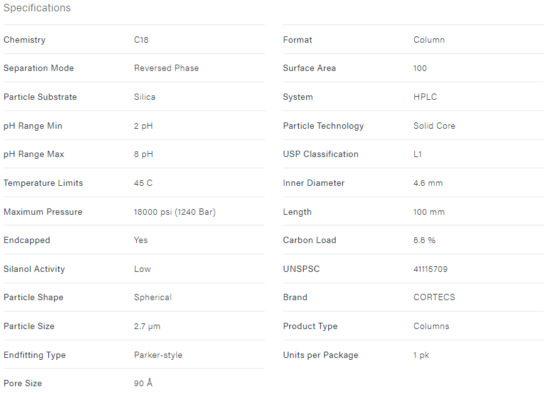Select the Temperature Limits label
This screenshot has height=400, width=551.
43,183
